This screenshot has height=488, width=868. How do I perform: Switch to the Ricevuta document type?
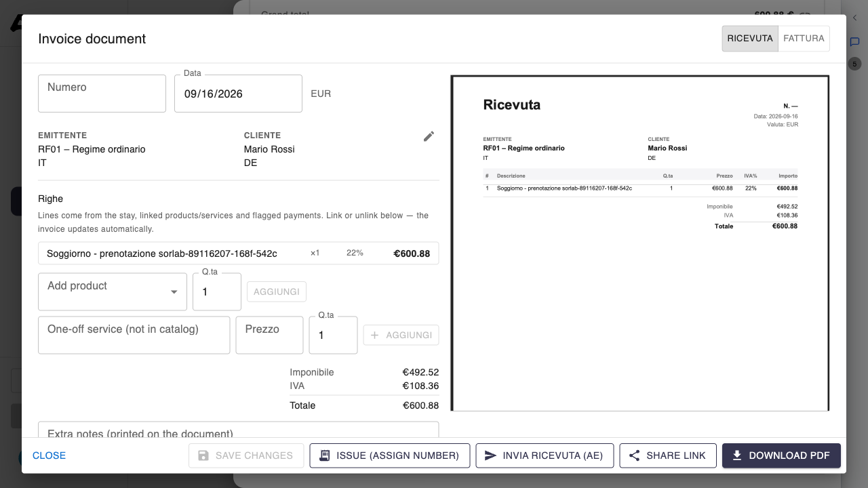coord(750,39)
